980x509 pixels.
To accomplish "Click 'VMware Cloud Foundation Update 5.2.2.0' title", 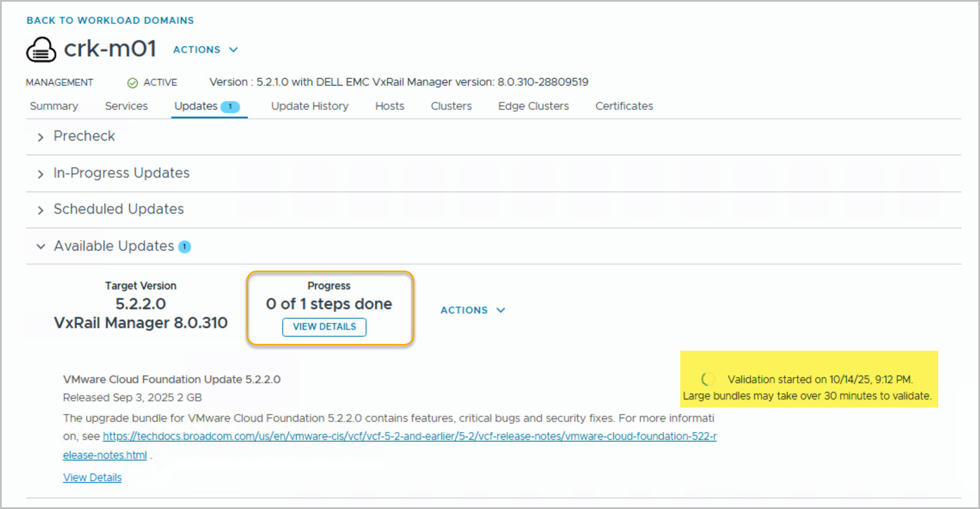I will (x=172, y=379).
